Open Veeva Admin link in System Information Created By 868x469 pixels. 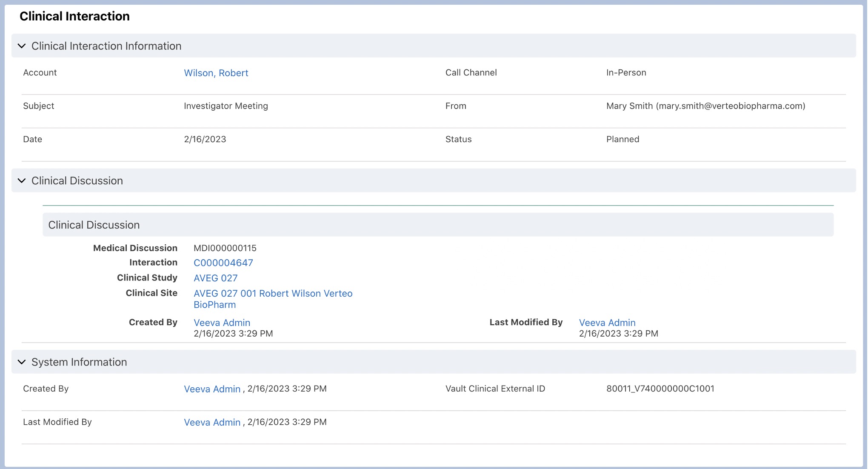coord(212,389)
